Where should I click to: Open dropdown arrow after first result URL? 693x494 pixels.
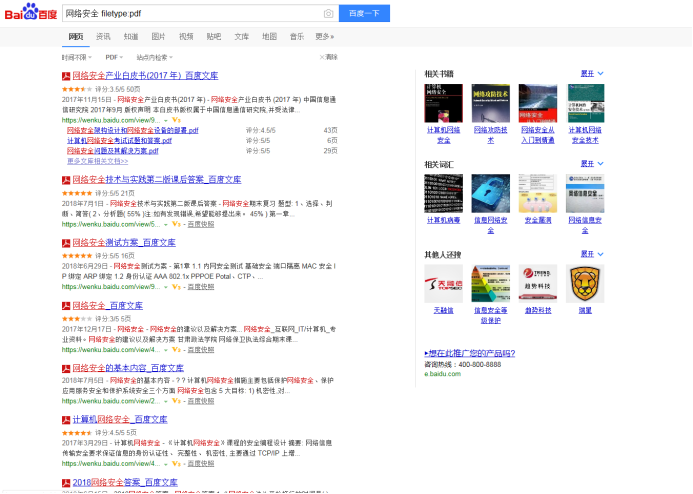pyautogui.click(x=166, y=120)
